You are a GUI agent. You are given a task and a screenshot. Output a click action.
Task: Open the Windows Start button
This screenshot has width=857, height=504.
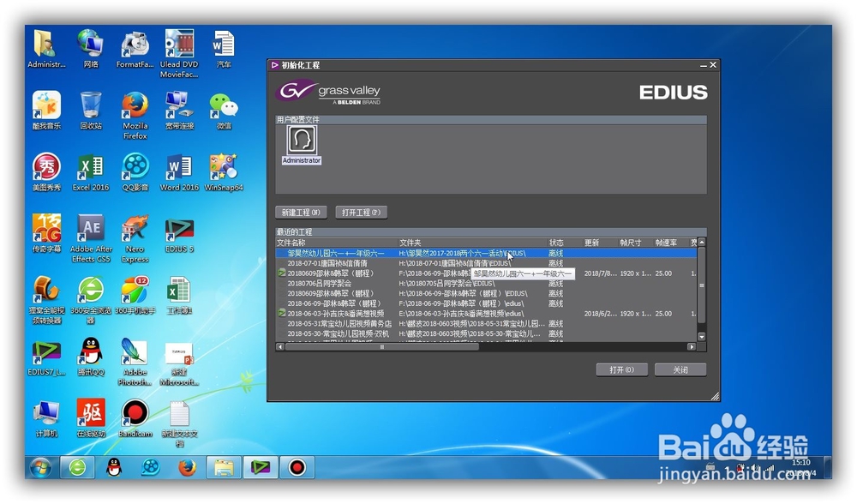click(40, 468)
